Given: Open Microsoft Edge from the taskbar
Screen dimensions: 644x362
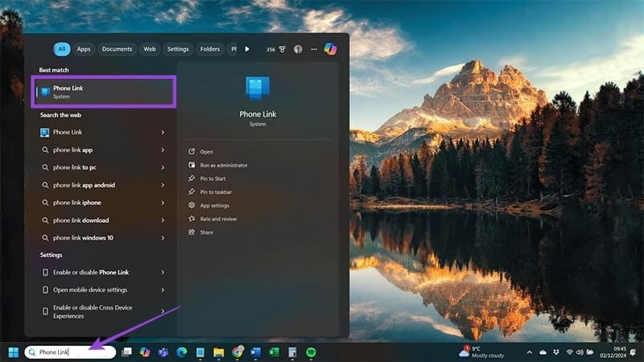Looking at the screenshot, I should [x=181, y=352].
